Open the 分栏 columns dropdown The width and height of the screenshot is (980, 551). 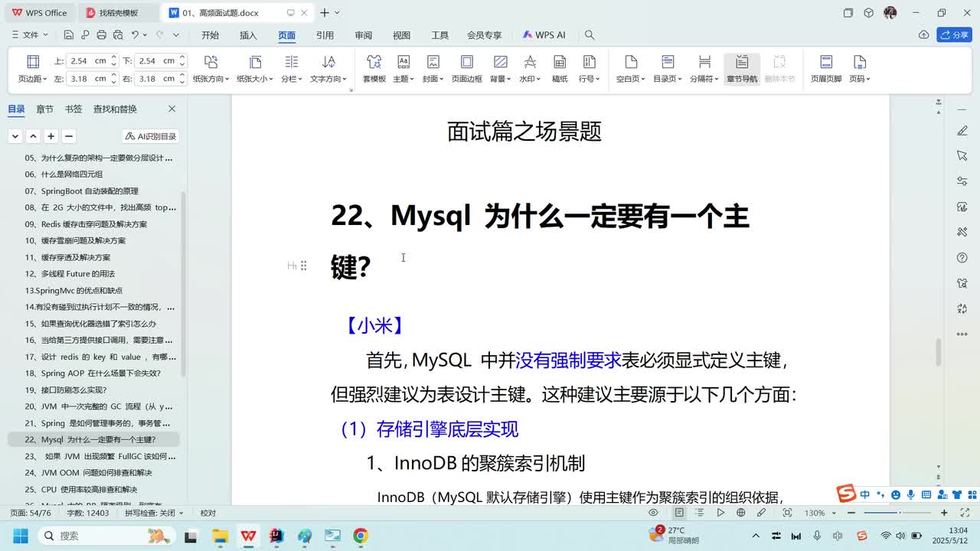point(291,69)
